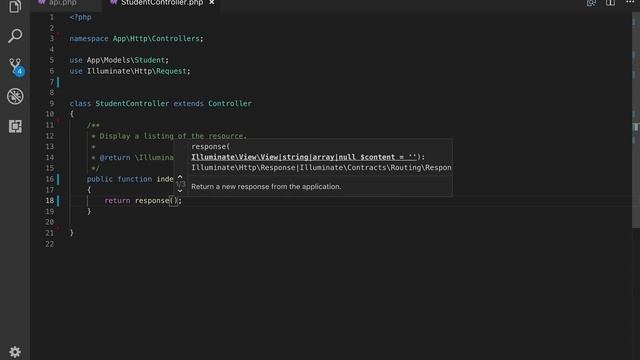Click the 'Request' import on line 6

click(171, 71)
